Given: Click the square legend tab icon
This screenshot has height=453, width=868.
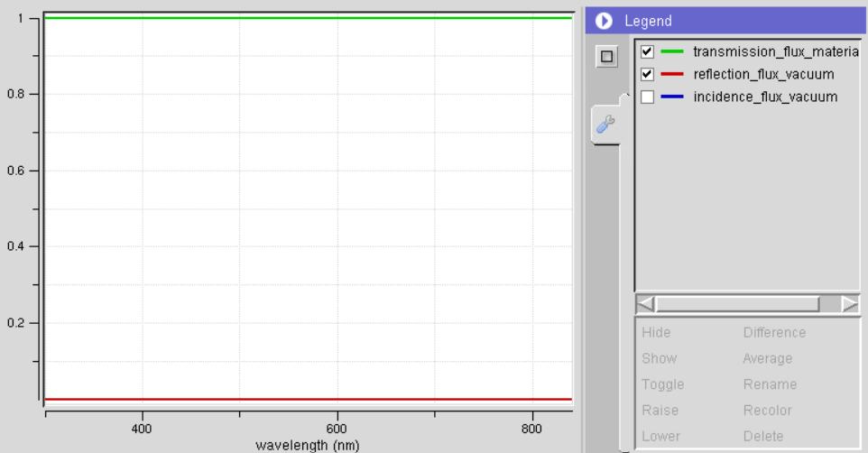Looking at the screenshot, I should click(x=607, y=57).
